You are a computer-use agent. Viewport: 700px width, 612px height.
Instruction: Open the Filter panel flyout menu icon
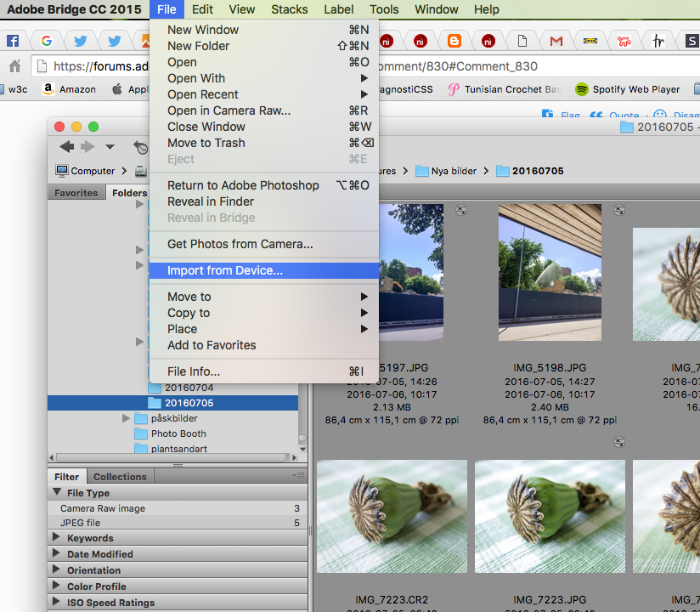[x=297, y=477]
